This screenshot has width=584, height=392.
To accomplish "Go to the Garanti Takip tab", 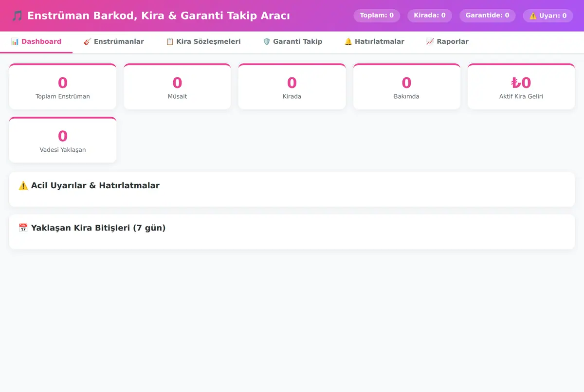I will coord(292,42).
